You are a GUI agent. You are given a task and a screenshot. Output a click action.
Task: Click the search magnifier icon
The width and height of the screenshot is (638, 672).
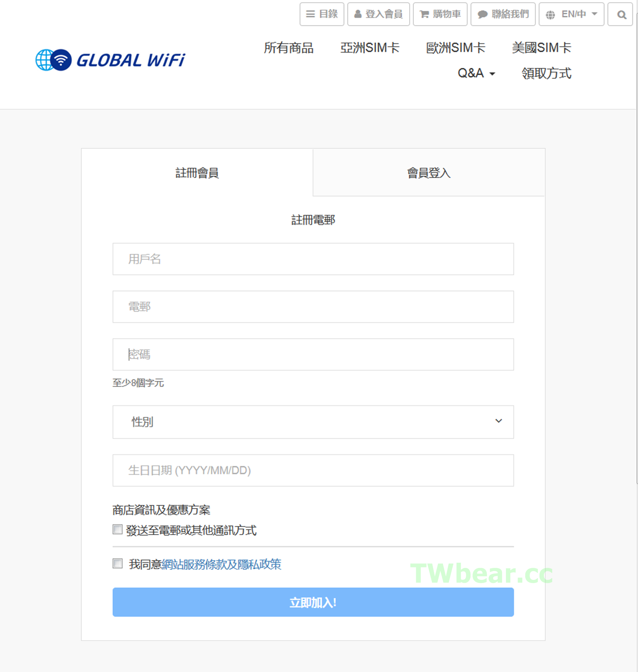(620, 14)
